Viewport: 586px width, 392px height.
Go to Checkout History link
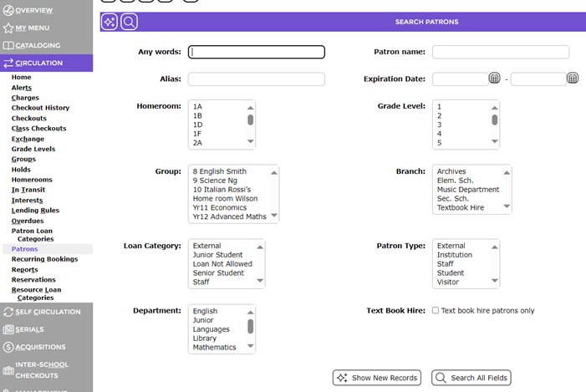pyautogui.click(x=40, y=108)
